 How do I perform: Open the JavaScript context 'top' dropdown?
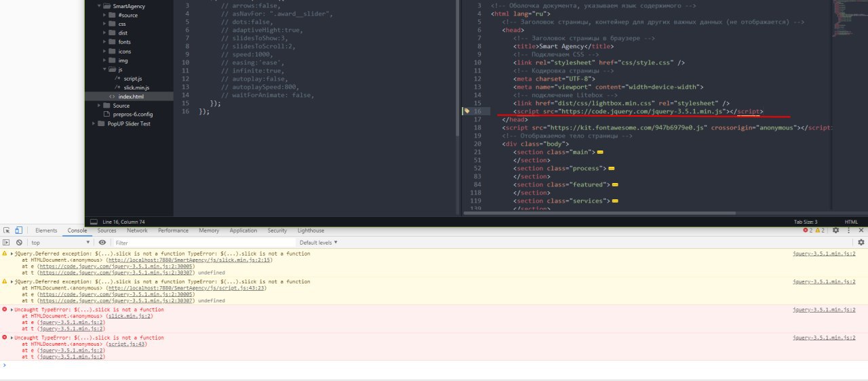60,242
